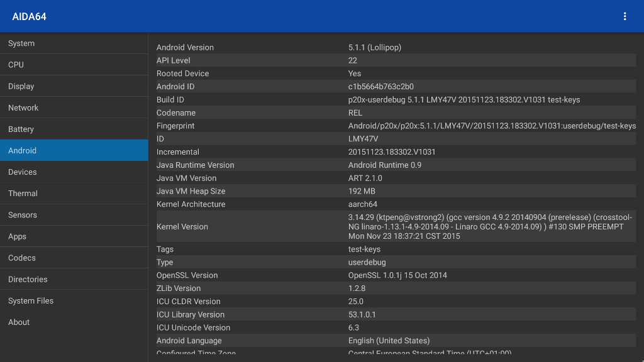Click the AIDA64 app title

[x=29, y=16]
